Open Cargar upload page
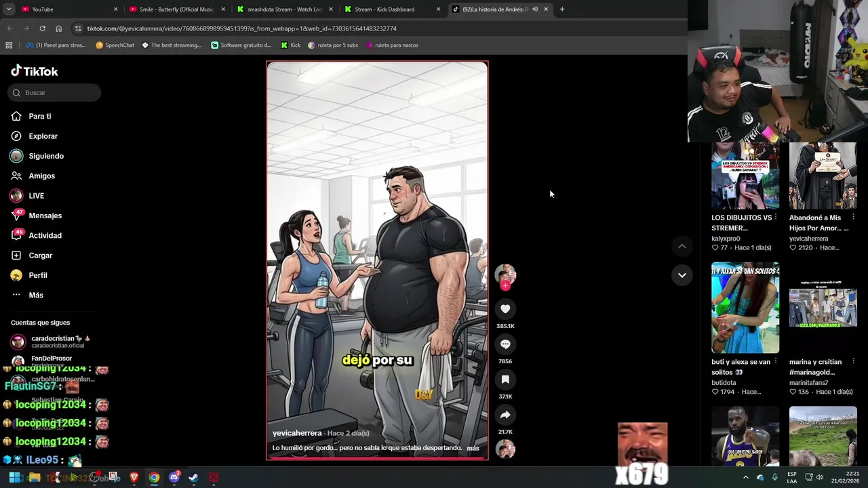The width and height of the screenshot is (868, 488). tap(32, 256)
